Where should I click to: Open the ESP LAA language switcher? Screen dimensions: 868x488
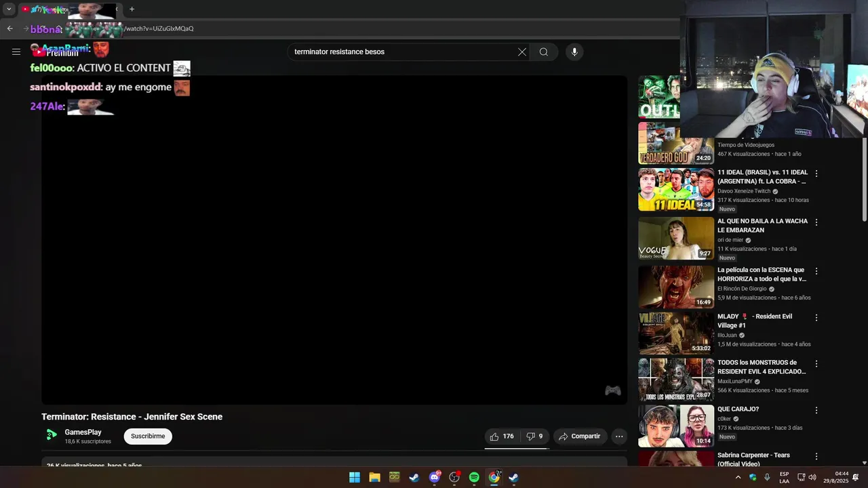point(784,477)
